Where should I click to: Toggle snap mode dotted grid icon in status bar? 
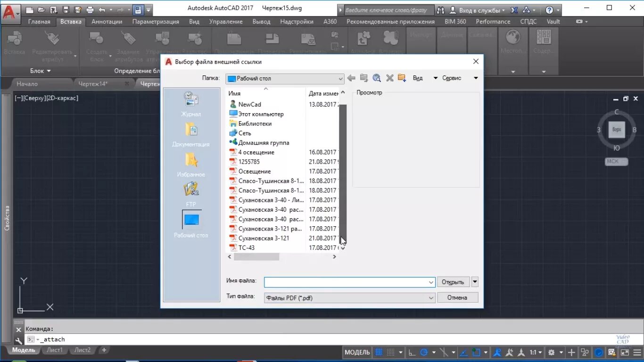click(x=391, y=352)
